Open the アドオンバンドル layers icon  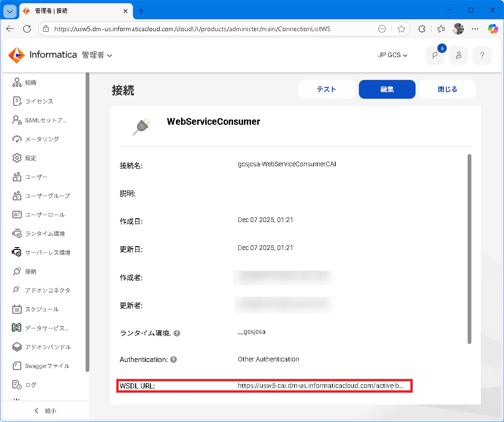(x=17, y=347)
